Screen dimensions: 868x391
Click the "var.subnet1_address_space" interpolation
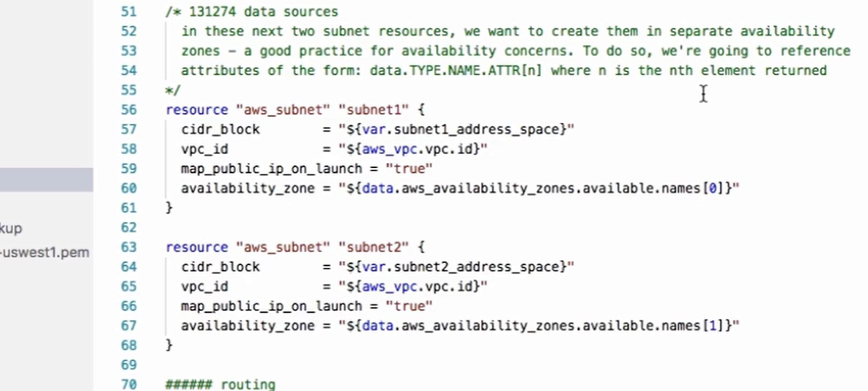(457, 129)
